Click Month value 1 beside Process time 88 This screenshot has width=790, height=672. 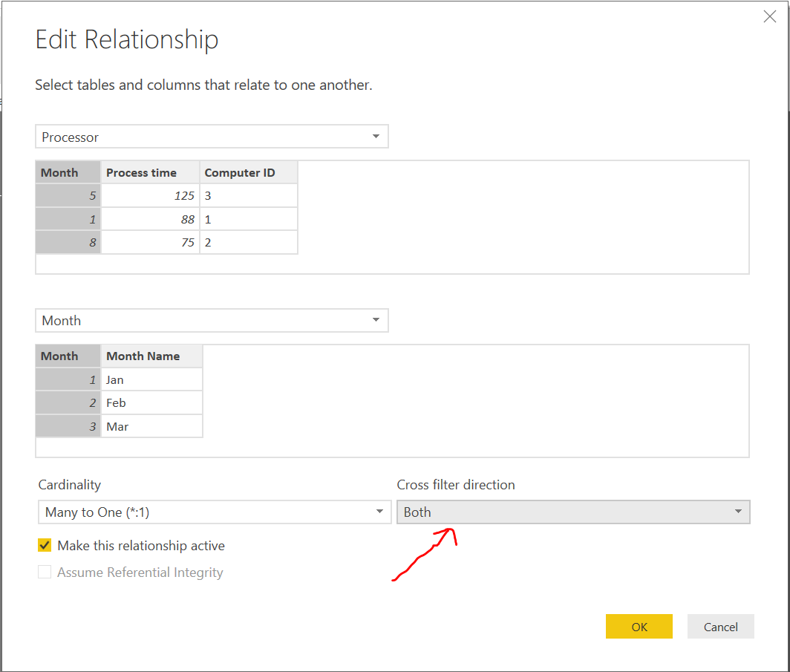click(68, 220)
